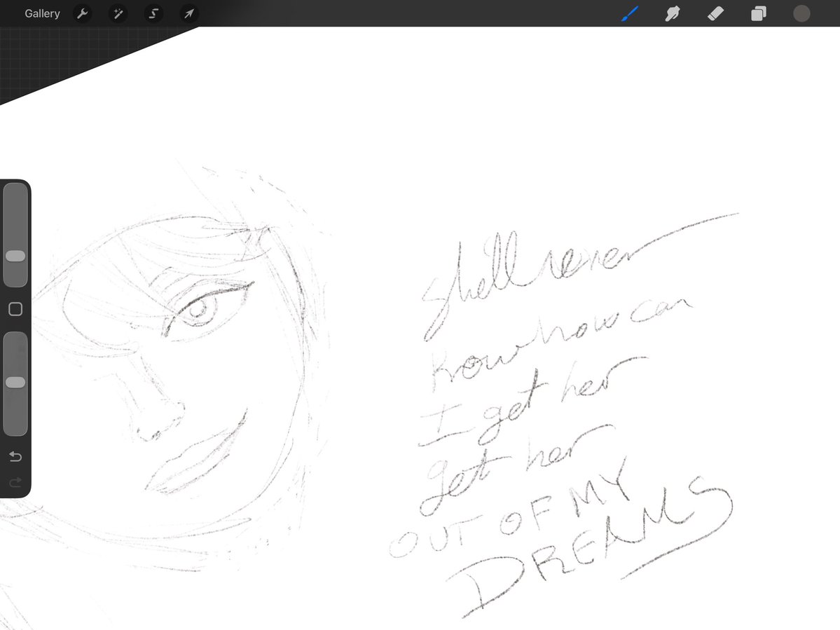
Task: Undo the last stroke
Action: [15, 456]
